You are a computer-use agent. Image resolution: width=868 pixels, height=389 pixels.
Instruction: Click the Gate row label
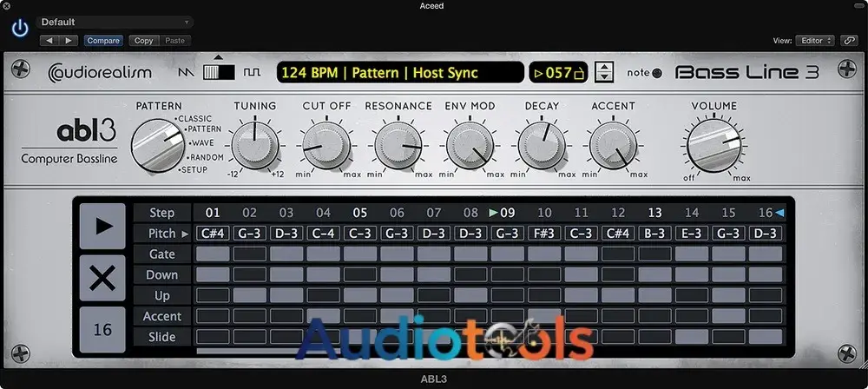pyautogui.click(x=162, y=254)
